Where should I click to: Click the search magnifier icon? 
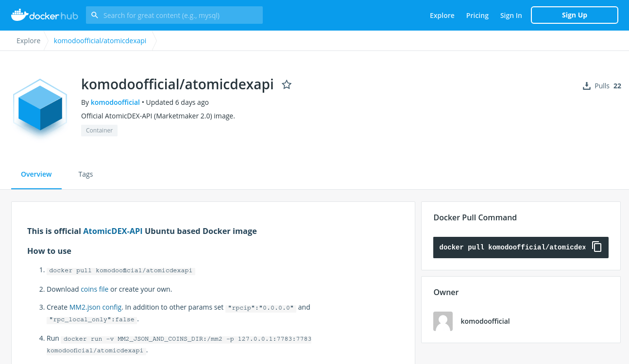coord(95,15)
